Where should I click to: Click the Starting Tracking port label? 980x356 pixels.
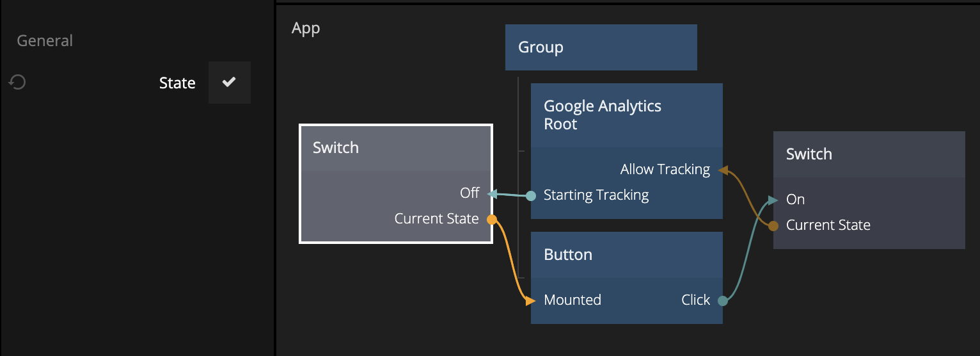click(x=596, y=195)
